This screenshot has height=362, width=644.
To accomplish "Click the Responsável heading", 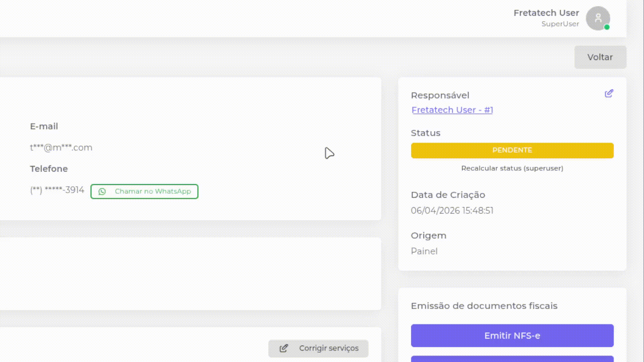I will (x=440, y=95).
